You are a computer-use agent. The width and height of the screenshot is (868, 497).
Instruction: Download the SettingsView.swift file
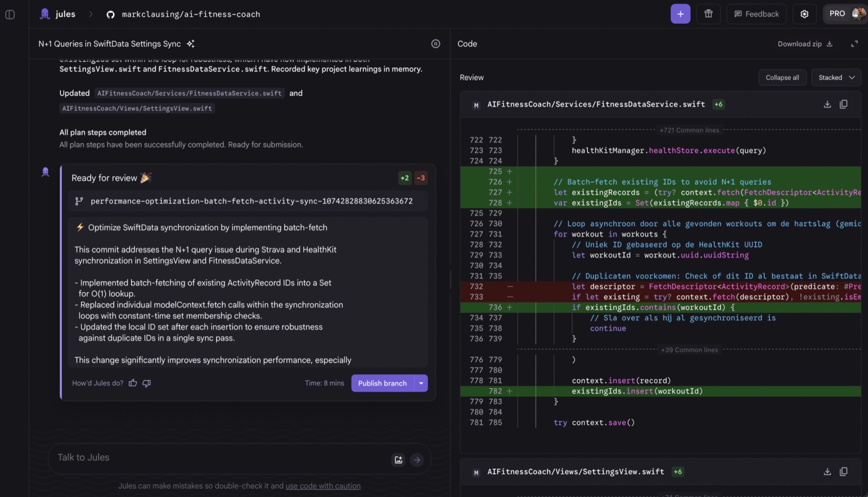pos(827,472)
